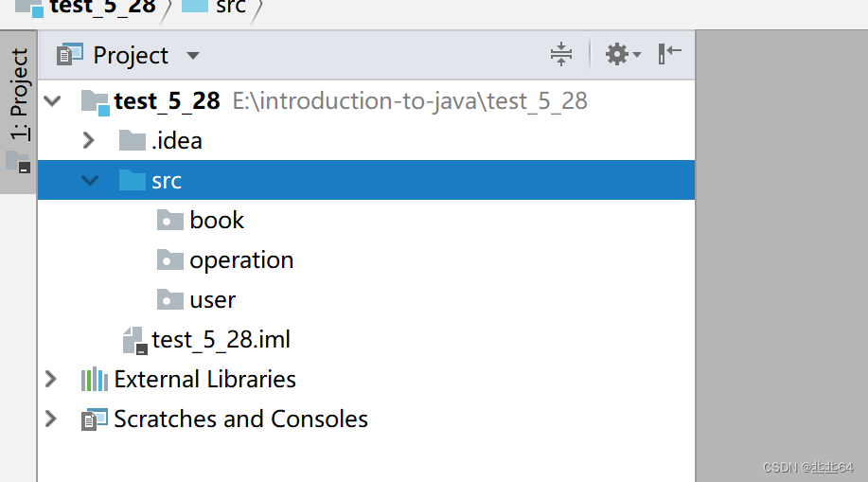
Task: Collapse the test_5_28 project root
Action: click(x=53, y=101)
